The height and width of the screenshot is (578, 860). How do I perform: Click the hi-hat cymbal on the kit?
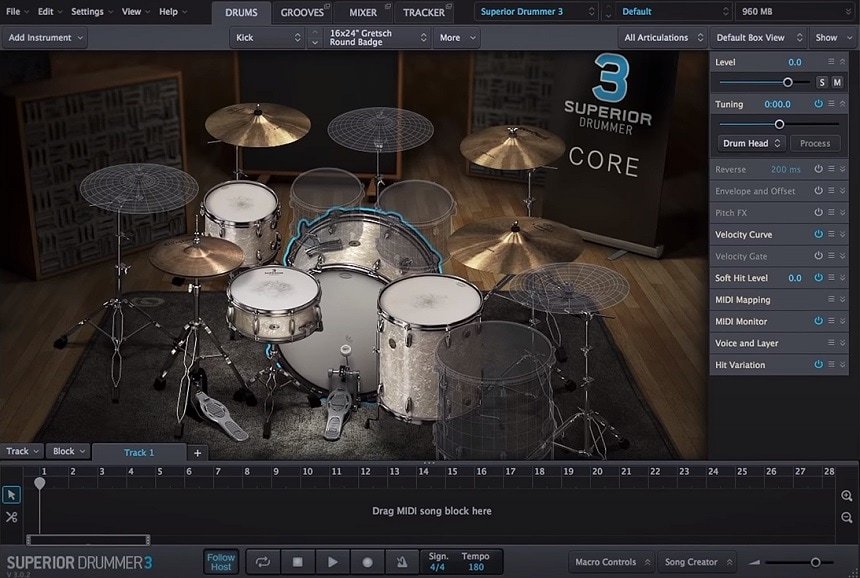[x=196, y=257]
